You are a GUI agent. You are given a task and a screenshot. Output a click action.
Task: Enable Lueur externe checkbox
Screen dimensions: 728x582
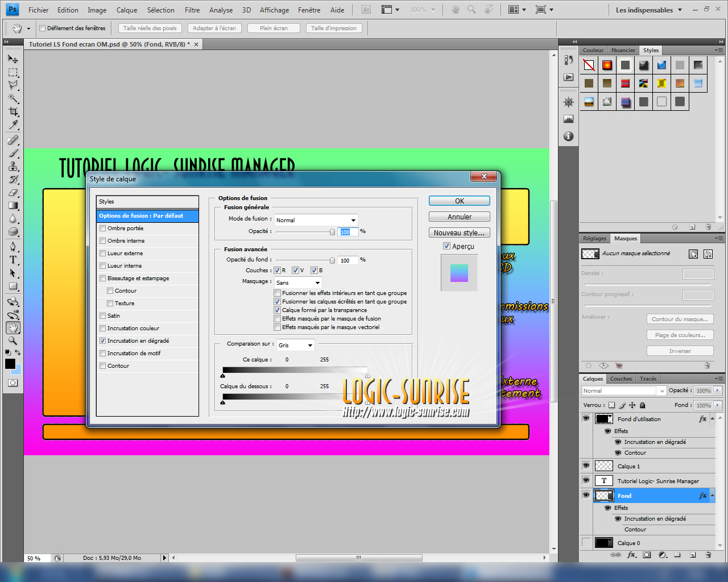pos(103,253)
